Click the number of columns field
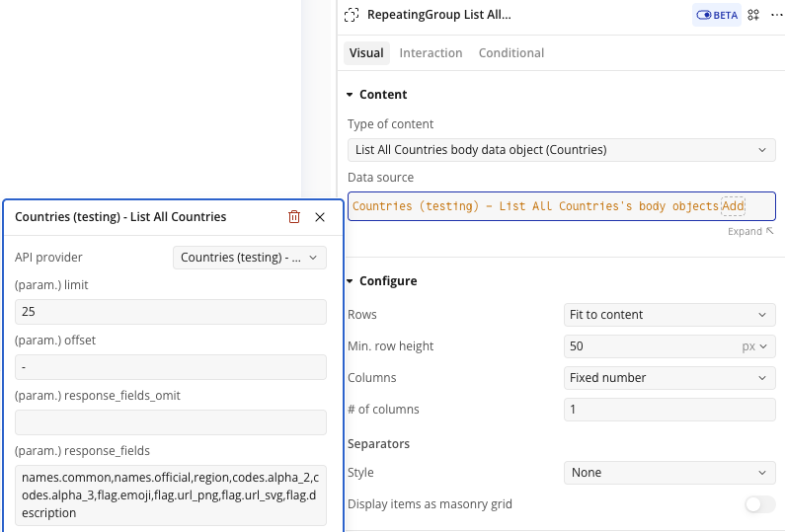 click(669, 410)
